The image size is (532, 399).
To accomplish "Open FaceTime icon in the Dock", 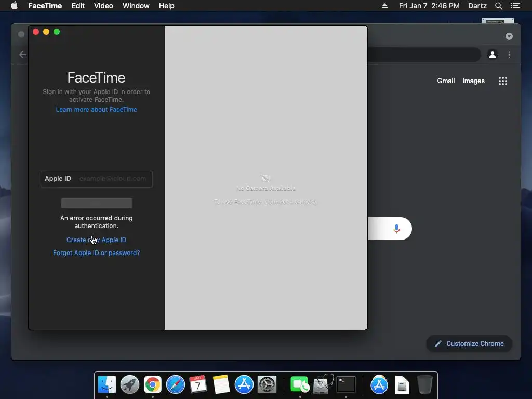I will tap(300, 385).
